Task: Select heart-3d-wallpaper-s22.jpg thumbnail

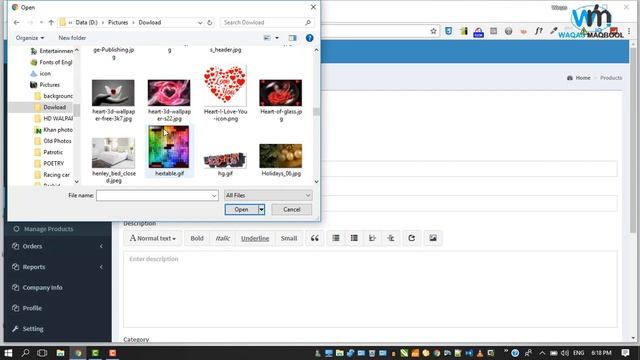Action: (x=169, y=93)
